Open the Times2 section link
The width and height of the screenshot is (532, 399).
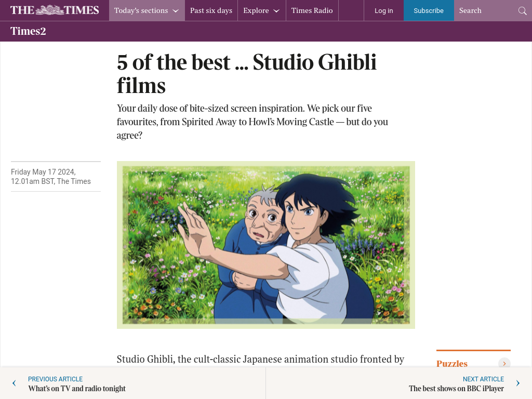28,31
